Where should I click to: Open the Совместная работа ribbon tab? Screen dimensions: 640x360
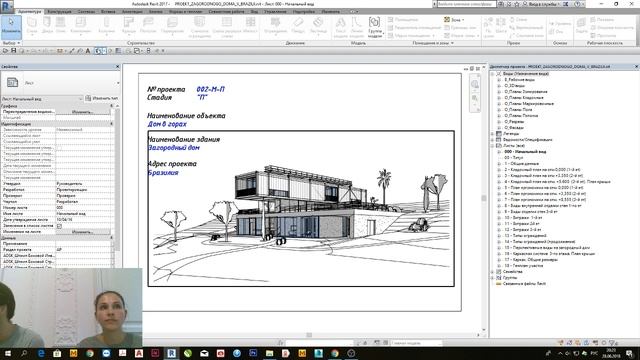point(226,12)
